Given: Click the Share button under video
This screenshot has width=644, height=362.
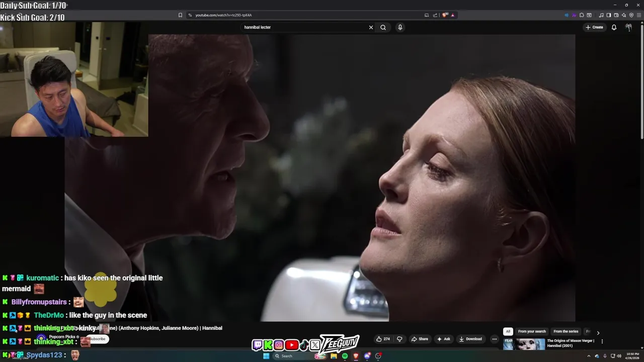Looking at the screenshot, I should [420, 339].
